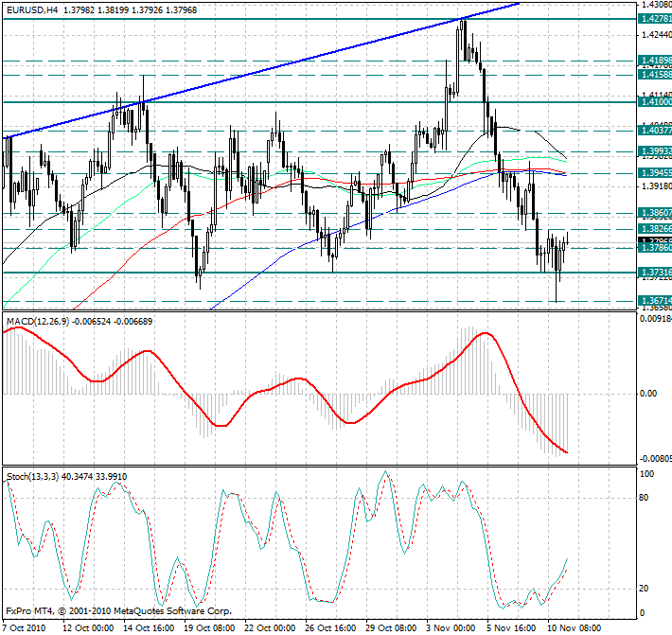The image size is (672, 635).
Task: Select the solid horizontal line at 1.41000
Action: (319, 102)
